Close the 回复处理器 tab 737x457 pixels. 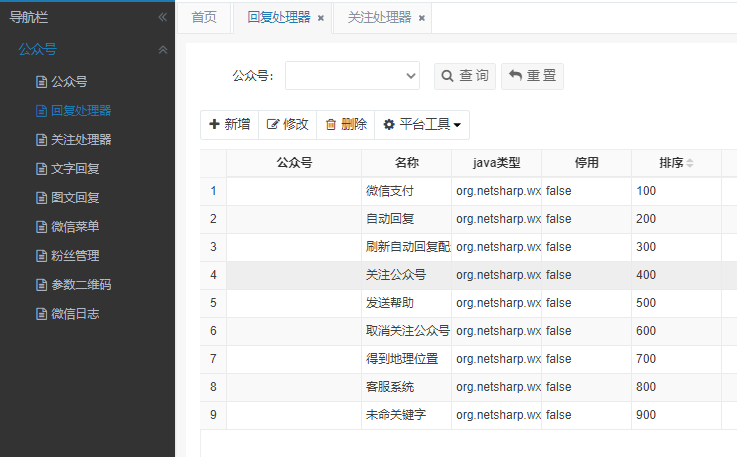click(321, 18)
